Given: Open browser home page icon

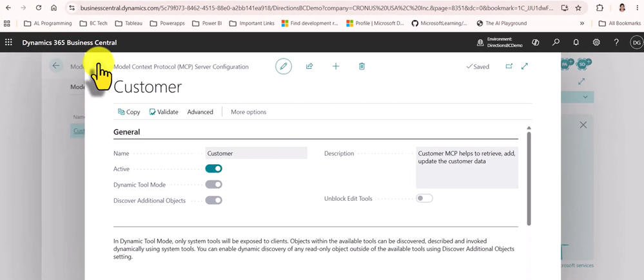Looking at the screenshot, I should pyautogui.click(x=54, y=8).
